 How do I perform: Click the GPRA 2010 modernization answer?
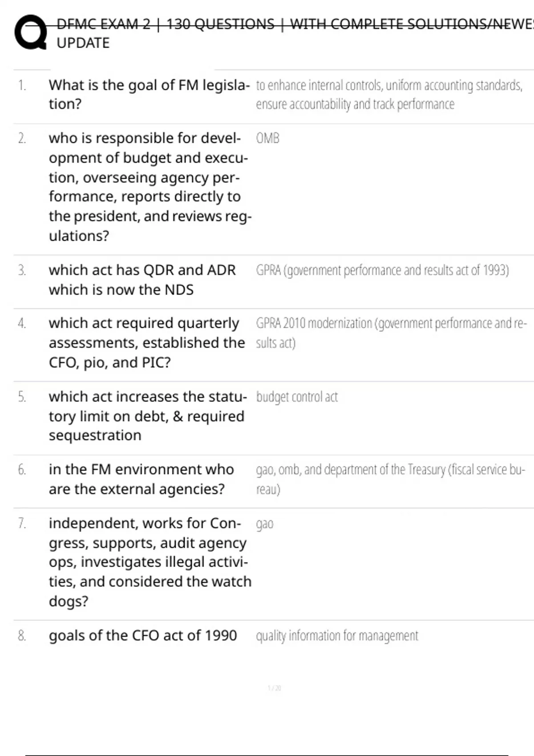[x=391, y=333]
